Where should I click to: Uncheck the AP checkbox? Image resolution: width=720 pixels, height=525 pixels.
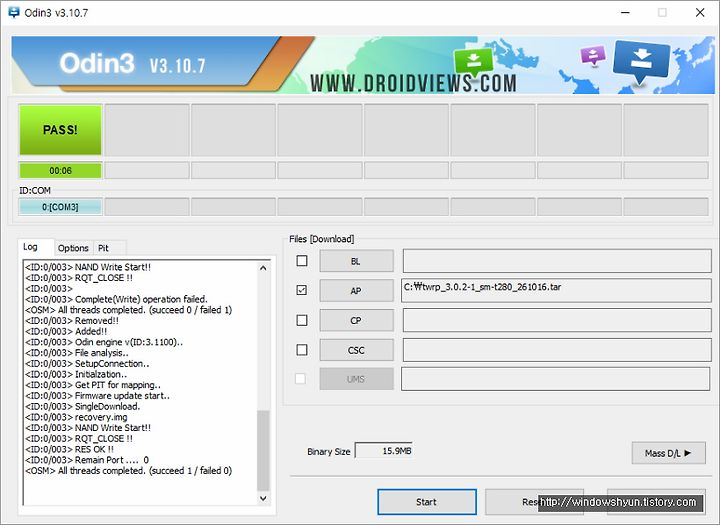click(302, 290)
